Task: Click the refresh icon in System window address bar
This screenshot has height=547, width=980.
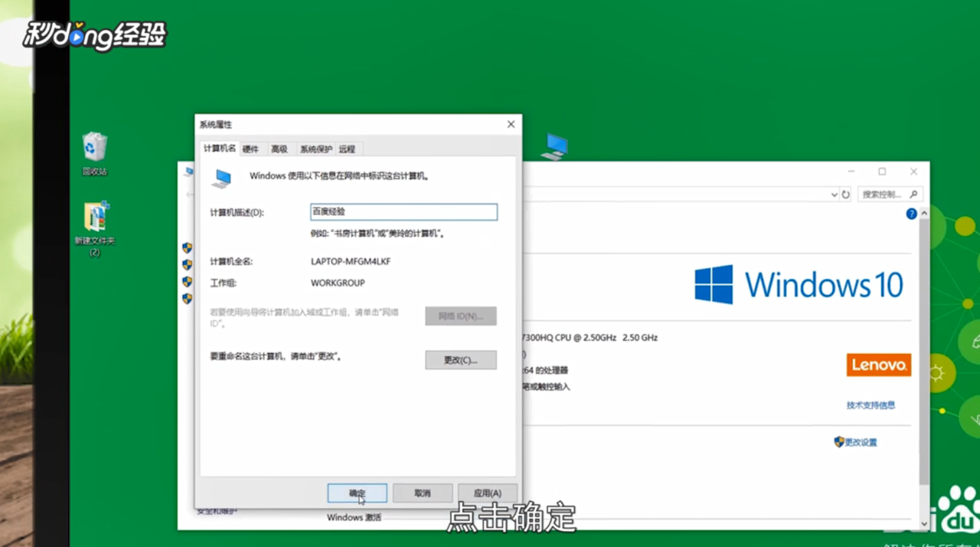Action: [x=846, y=195]
